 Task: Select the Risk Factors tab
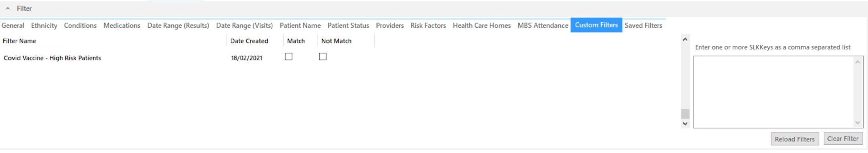tap(428, 25)
